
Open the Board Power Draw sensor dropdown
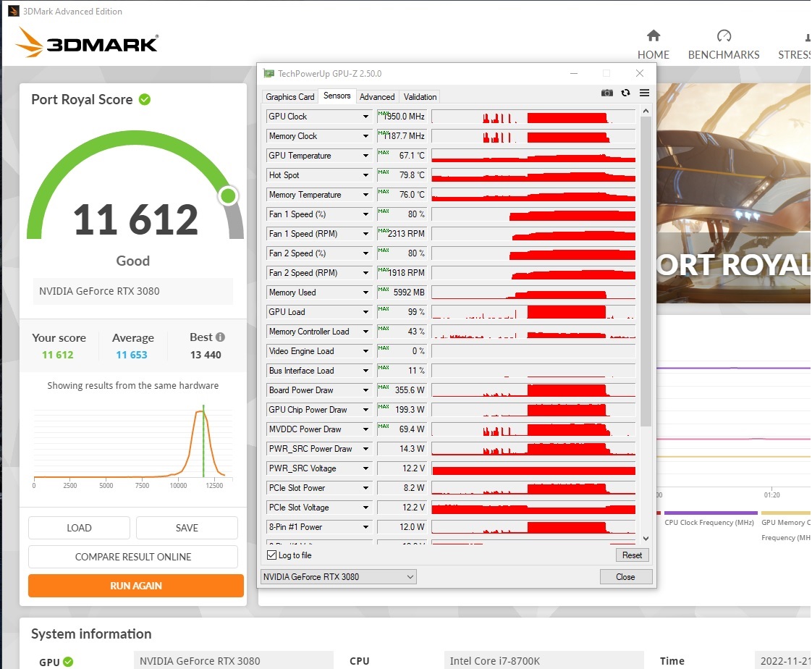(365, 390)
